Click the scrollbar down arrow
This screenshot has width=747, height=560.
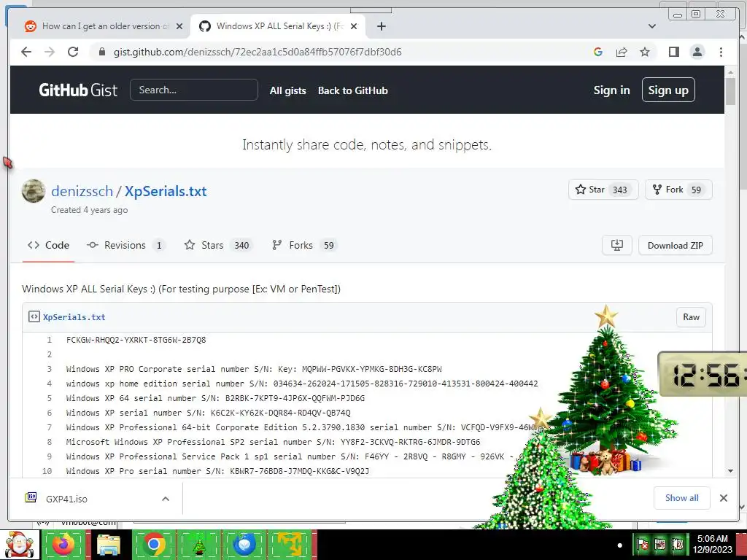(730, 471)
